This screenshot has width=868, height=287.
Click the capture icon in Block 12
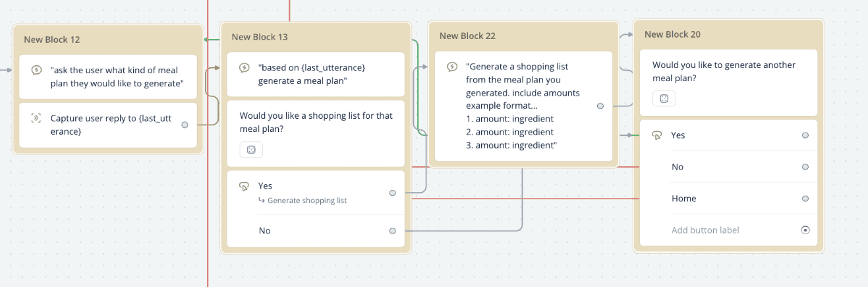pyautogui.click(x=36, y=118)
